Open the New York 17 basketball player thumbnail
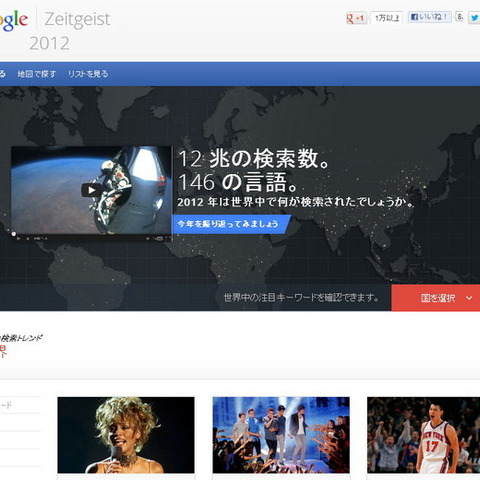The width and height of the screenshot is (480, 480). point(423,435)
